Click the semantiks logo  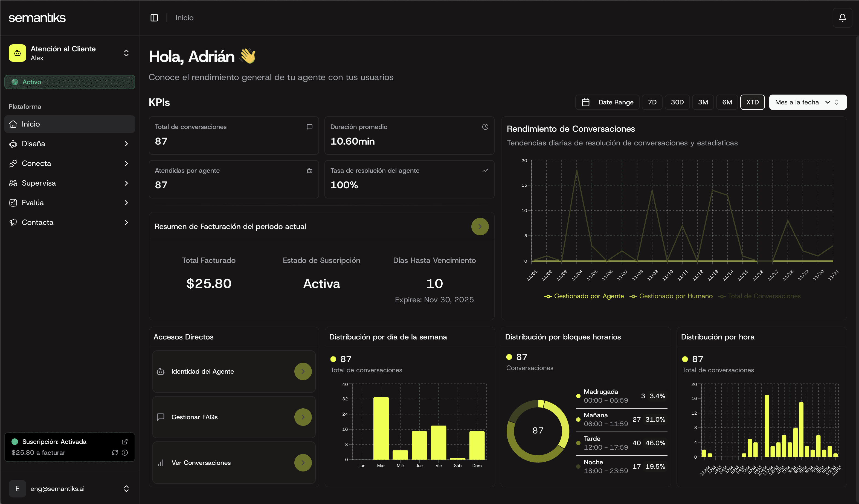tap(37, 18)
